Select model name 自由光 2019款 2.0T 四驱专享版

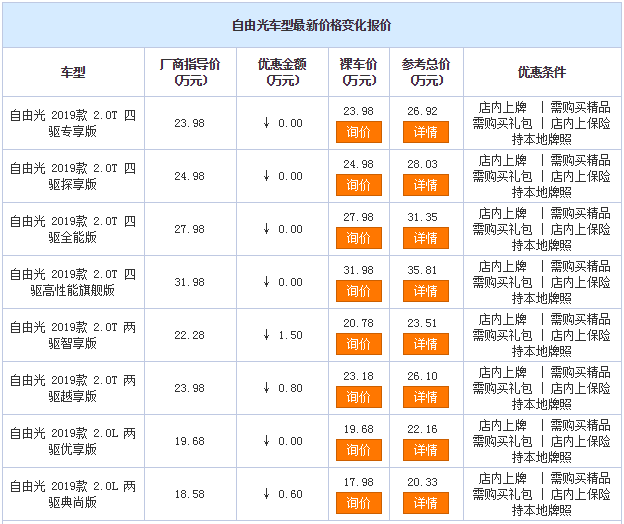click(73, 123)
